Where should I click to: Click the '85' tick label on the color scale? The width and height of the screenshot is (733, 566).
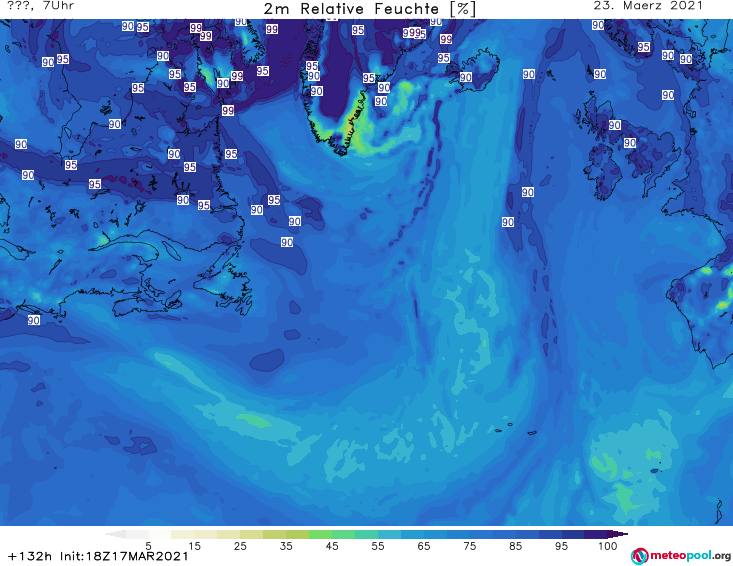click(x=515, y=546)
